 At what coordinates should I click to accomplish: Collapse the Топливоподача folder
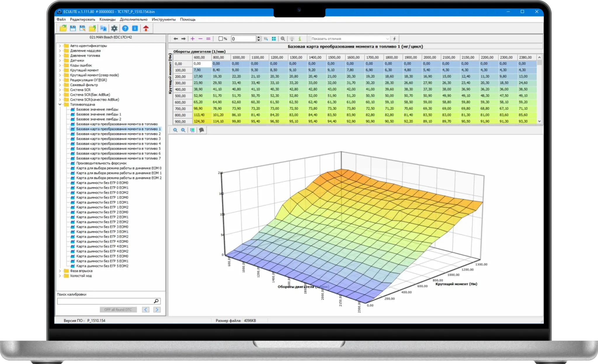pyautogui.click(x=60, y=104)
